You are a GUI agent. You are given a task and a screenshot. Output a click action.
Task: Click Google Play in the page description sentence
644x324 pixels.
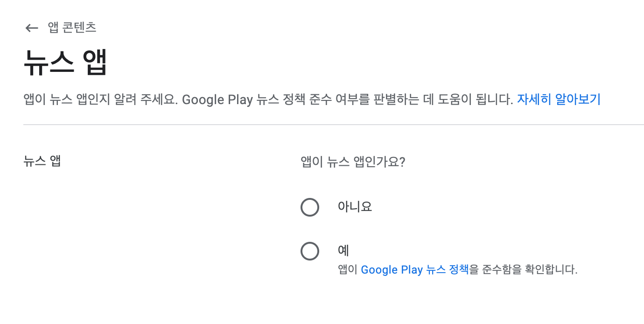pos(217,100)
